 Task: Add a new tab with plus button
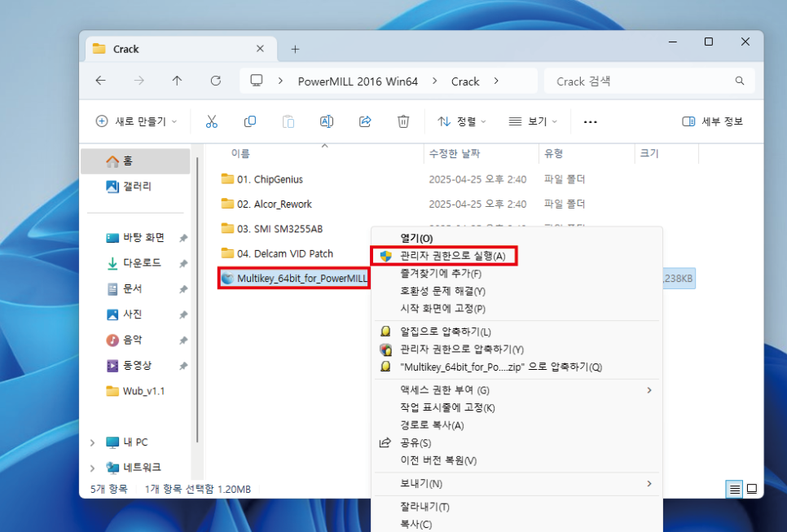point(295,49)
